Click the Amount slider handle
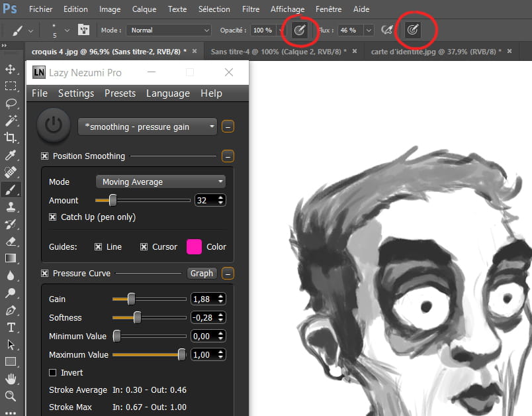 [x=112, y=200]
